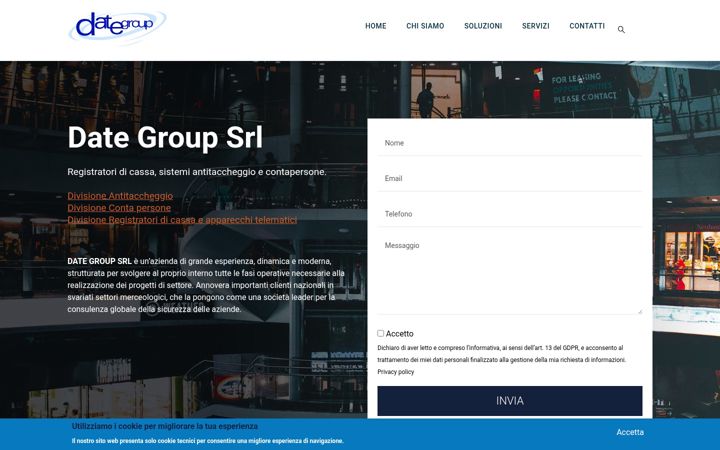Image resolution: width=720 pixels, height=450 pixels.
Task: Open the search magnifier icon
Action: [621, 30]
